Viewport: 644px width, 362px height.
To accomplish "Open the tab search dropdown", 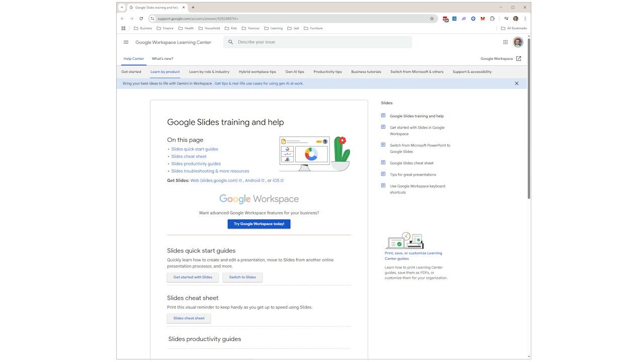I will point(122,8).
